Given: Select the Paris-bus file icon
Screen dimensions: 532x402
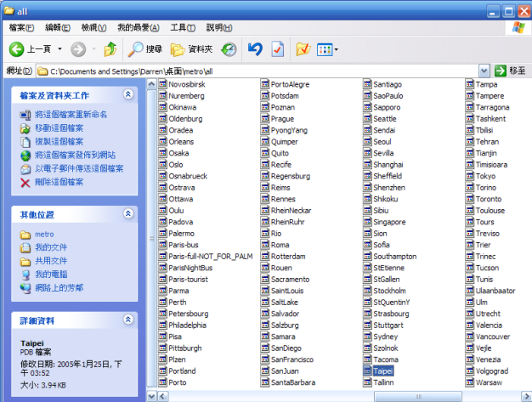Looking at the screenshot, I should click(163, 245).
